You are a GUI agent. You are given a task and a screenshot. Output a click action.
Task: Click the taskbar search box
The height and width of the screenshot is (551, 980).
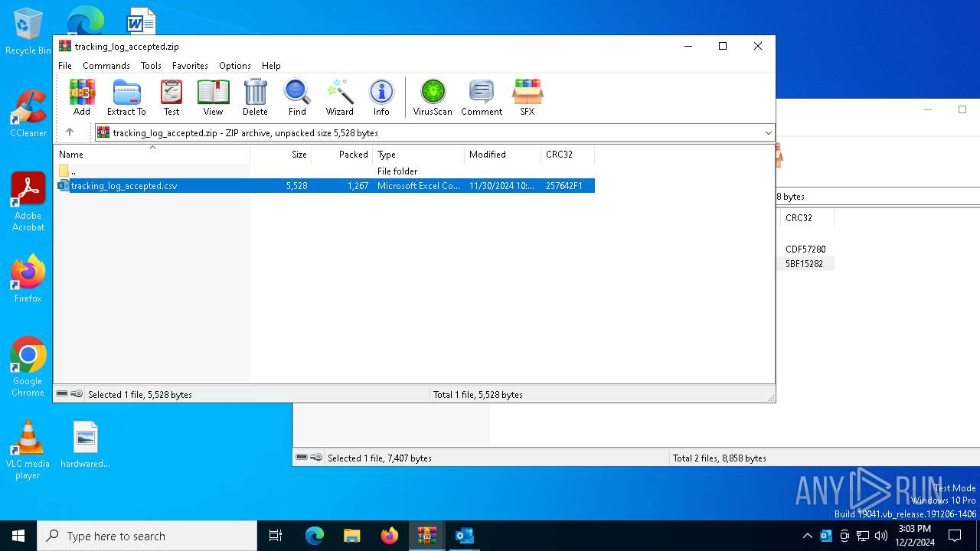tap(147, 536)
